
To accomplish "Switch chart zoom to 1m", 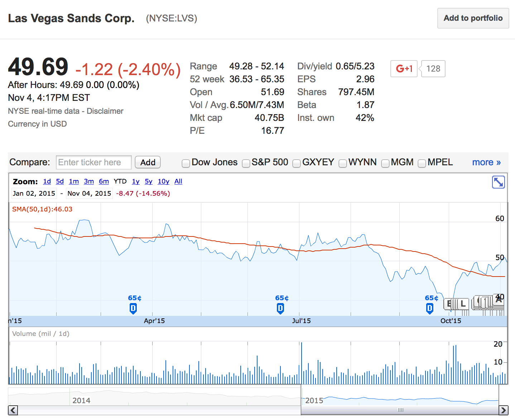I will coord(74,181).
